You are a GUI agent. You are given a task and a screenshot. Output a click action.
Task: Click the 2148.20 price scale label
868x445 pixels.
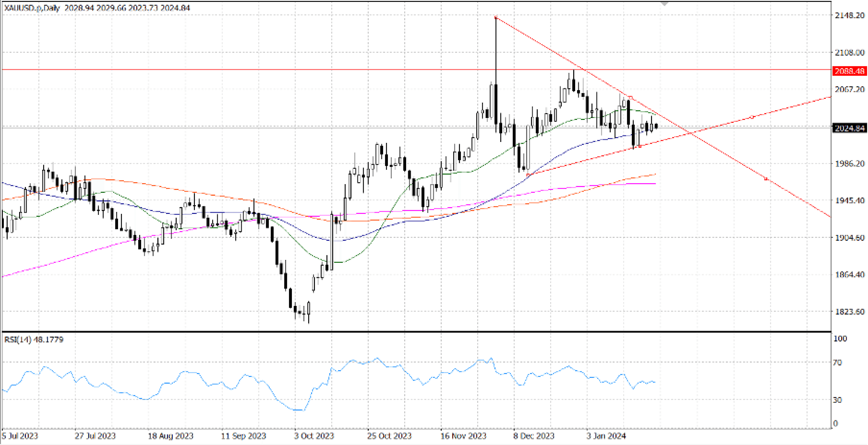click(x=849, y=15)
